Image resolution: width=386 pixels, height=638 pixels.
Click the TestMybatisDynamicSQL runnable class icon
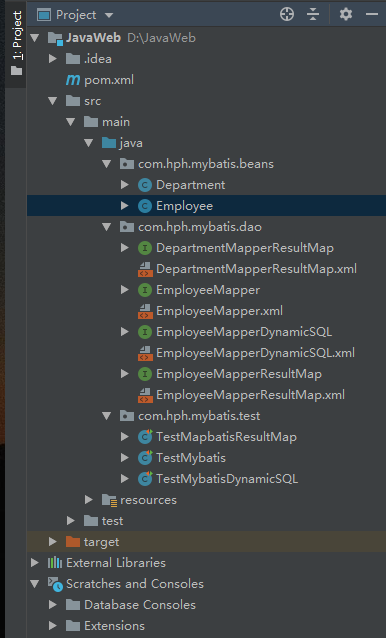point(145,479)
